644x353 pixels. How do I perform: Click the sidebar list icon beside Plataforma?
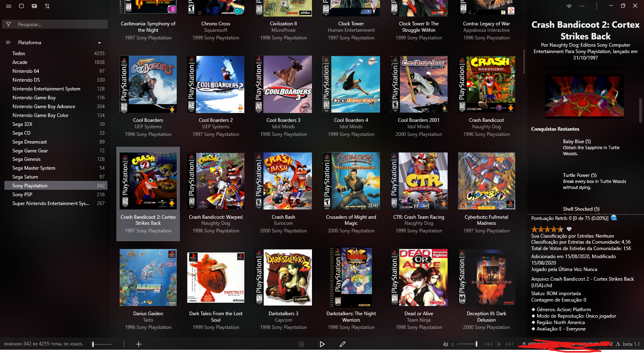[x=8, y=43]
